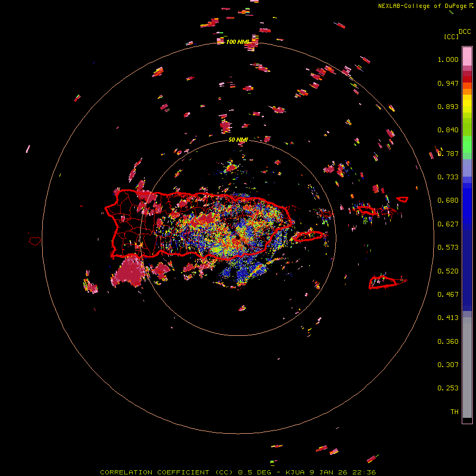Viewport: 476px width, 476px height.
Task: Select the 0.360 scale value
Action: 448,342
